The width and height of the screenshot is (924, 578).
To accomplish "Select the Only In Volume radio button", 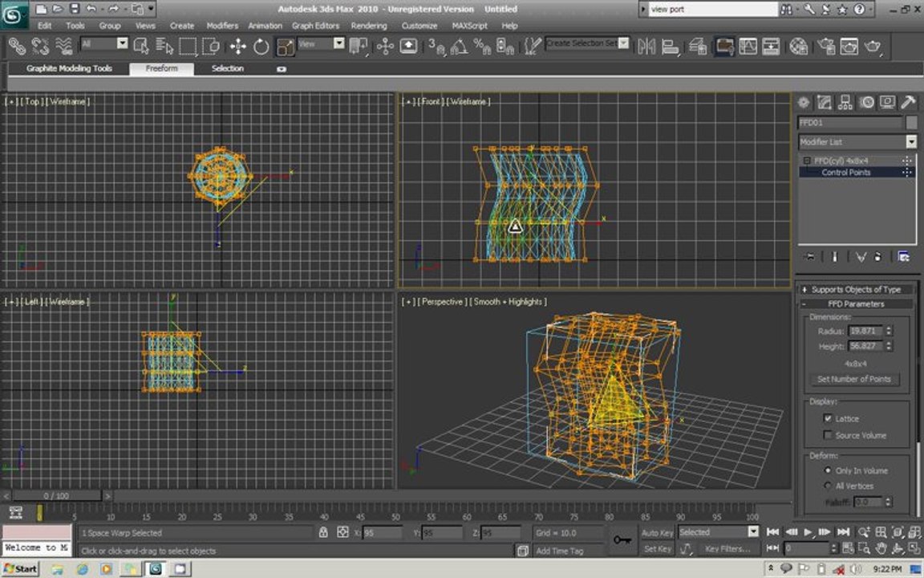I will coord(828,470).
